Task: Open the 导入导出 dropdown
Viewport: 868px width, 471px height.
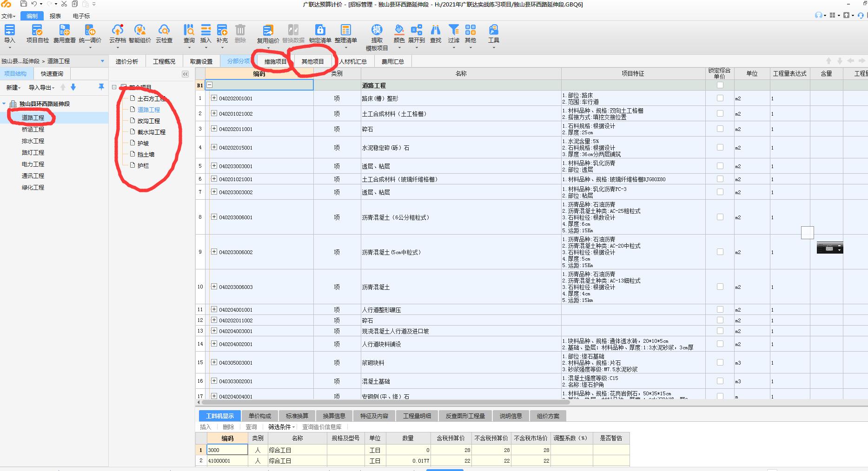Action: pos(41,87)
